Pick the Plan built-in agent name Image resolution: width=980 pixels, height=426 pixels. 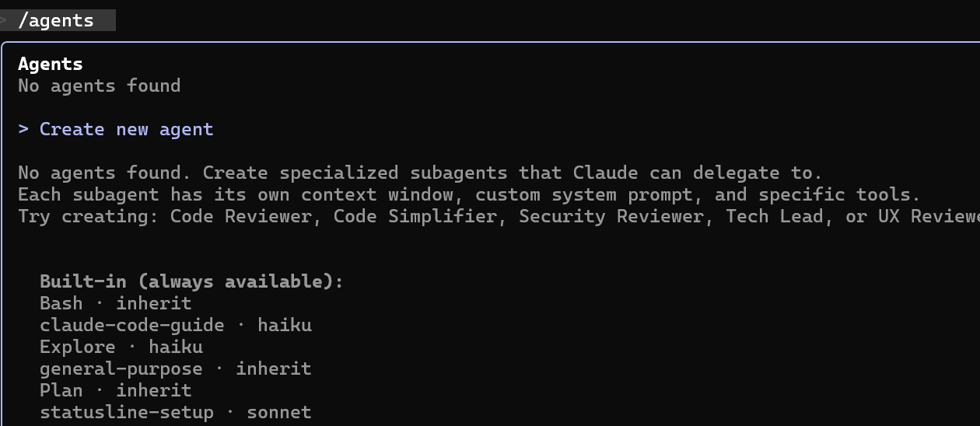pos(61,390)
